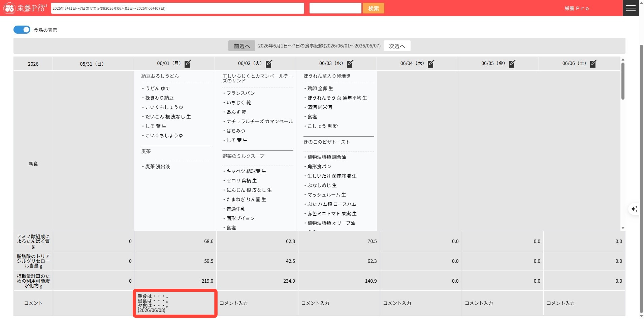Click food item はちみつ
The image size is (644, 319).
click(236, 131)
